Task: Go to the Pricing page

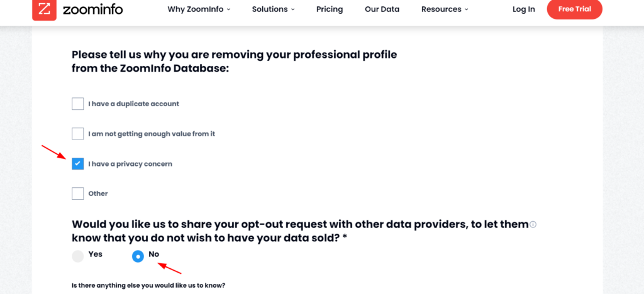Action: tap(330, 9)
